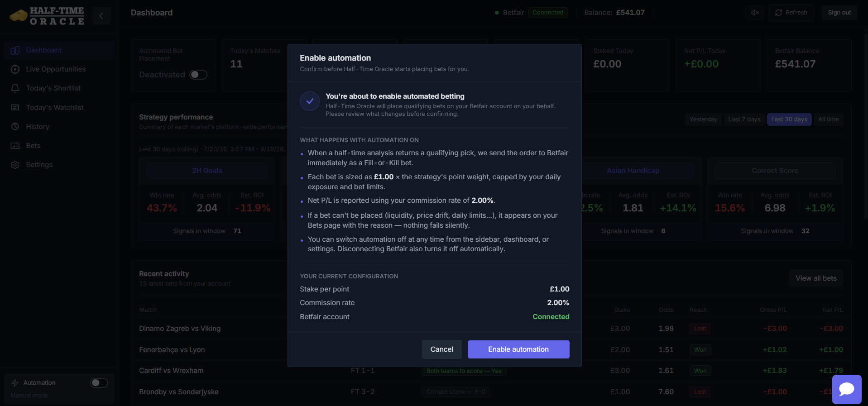Click the Half-Time Oracle logo
The height and width of the screenshot is (406, 868).
tap(47, 16)
